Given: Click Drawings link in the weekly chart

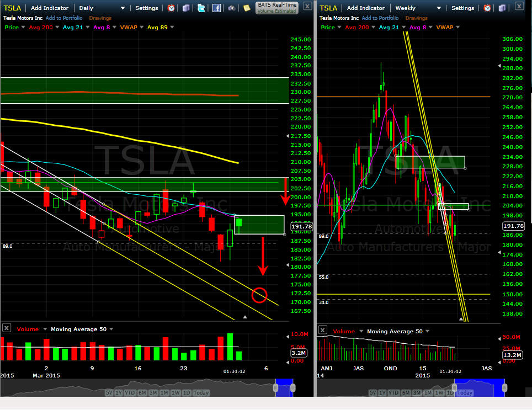Looking at the screenshot, I should coord(416,18).
